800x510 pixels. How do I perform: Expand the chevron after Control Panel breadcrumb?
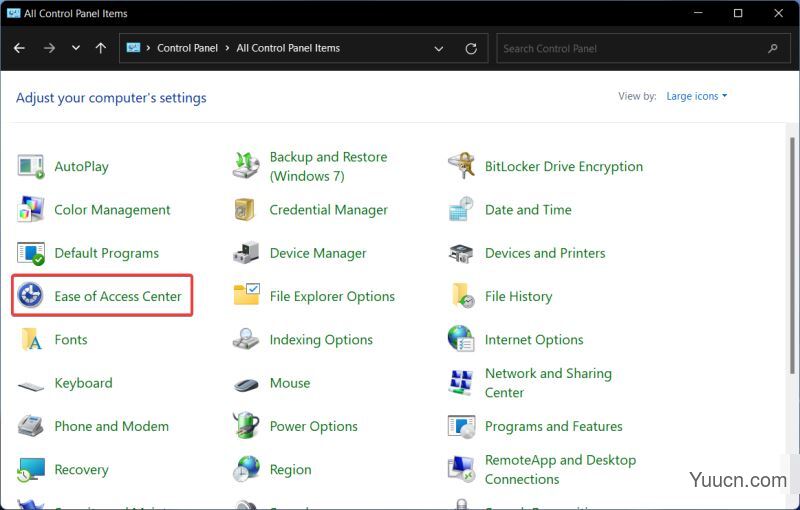227,48
